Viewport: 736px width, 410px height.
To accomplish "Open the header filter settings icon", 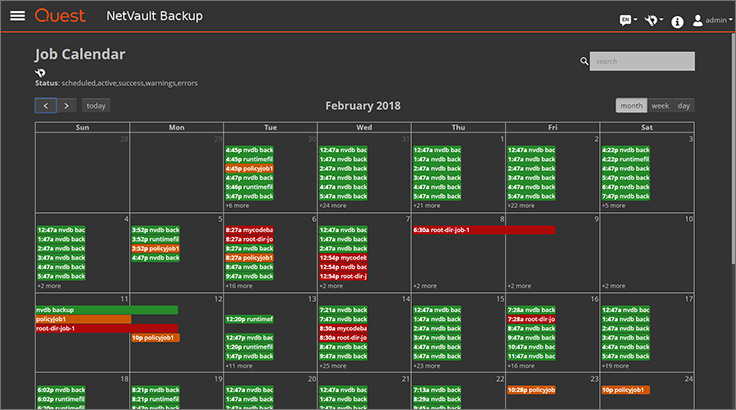I will [651, 20].
